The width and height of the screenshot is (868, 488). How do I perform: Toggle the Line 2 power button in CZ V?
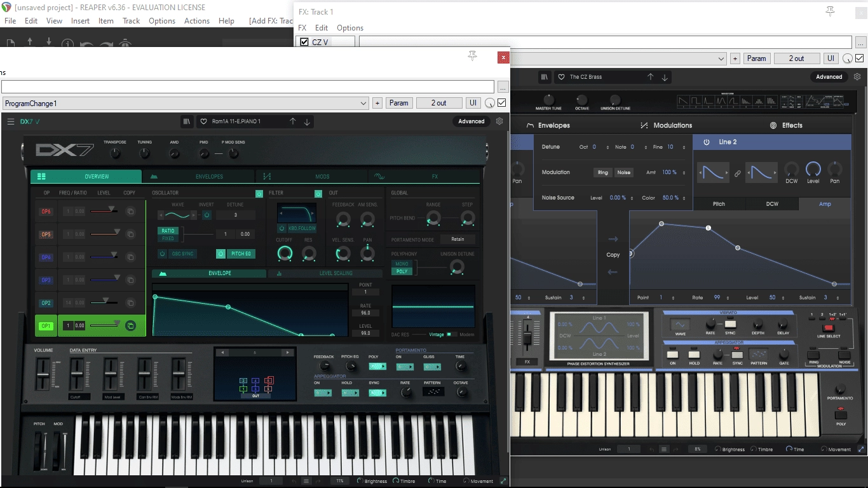[706, 142]
